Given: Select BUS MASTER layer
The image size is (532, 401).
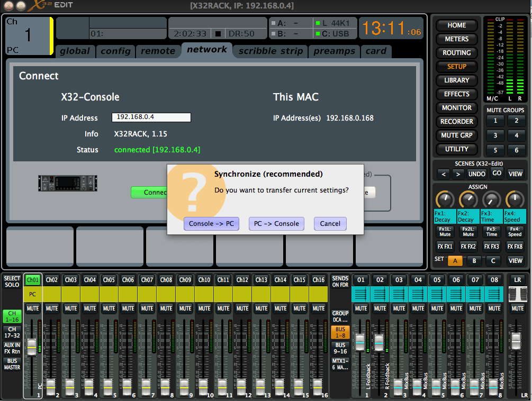Looking at the screenshot, I should point(12,364).
